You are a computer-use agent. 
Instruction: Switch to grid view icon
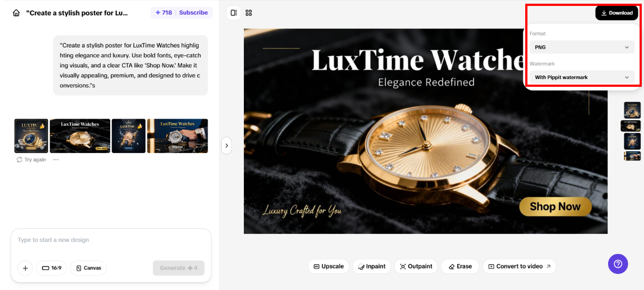pos(249,13)
